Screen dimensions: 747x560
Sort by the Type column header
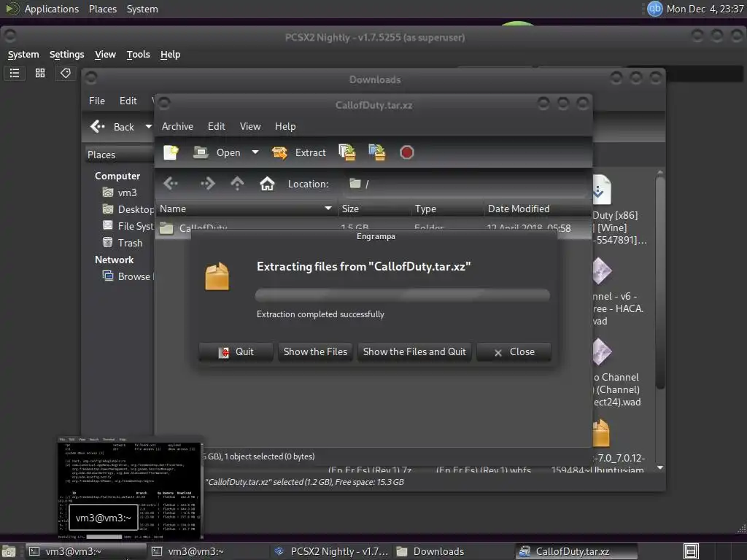(447, 209)
